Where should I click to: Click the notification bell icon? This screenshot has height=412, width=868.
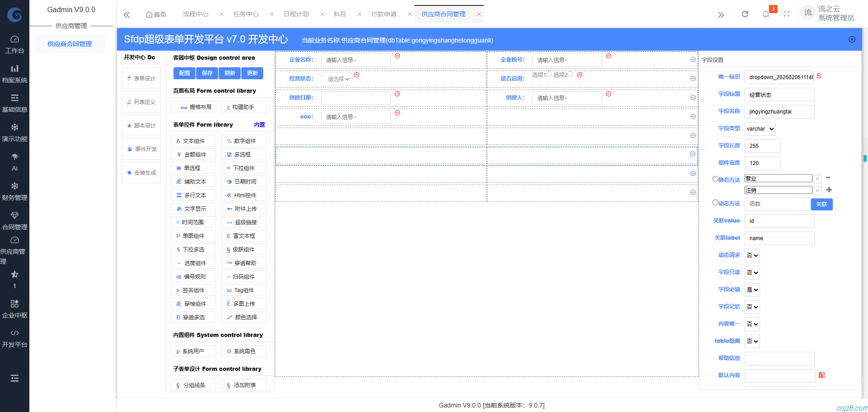[x=765, y=14]
